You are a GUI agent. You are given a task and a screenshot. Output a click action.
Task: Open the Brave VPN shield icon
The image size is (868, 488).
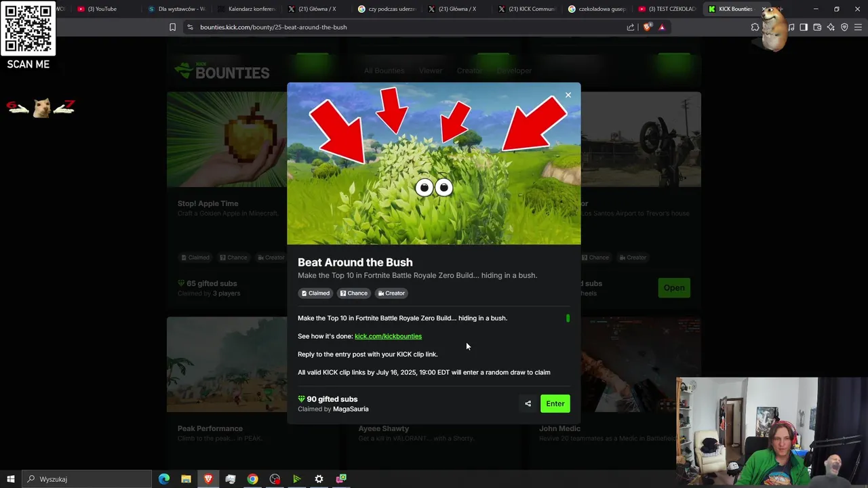pyautogui.click(x=844, y=27)
